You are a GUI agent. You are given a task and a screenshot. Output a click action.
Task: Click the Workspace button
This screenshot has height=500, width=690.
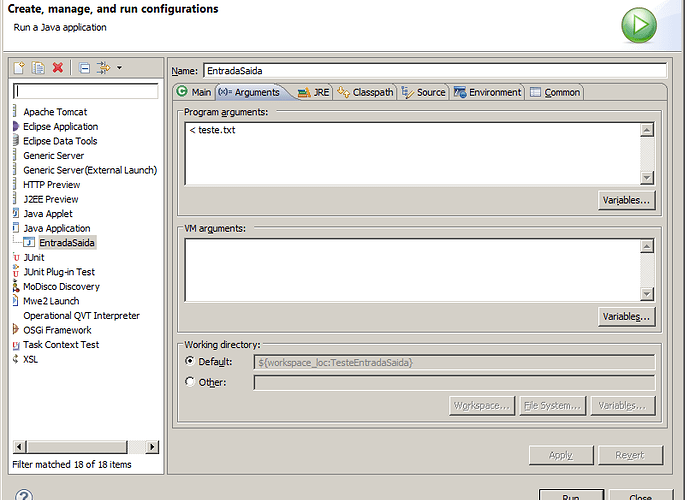(482, 405)
